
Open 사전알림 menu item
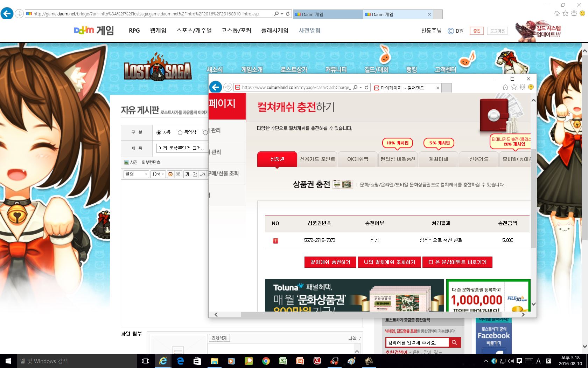click(309, 30)
